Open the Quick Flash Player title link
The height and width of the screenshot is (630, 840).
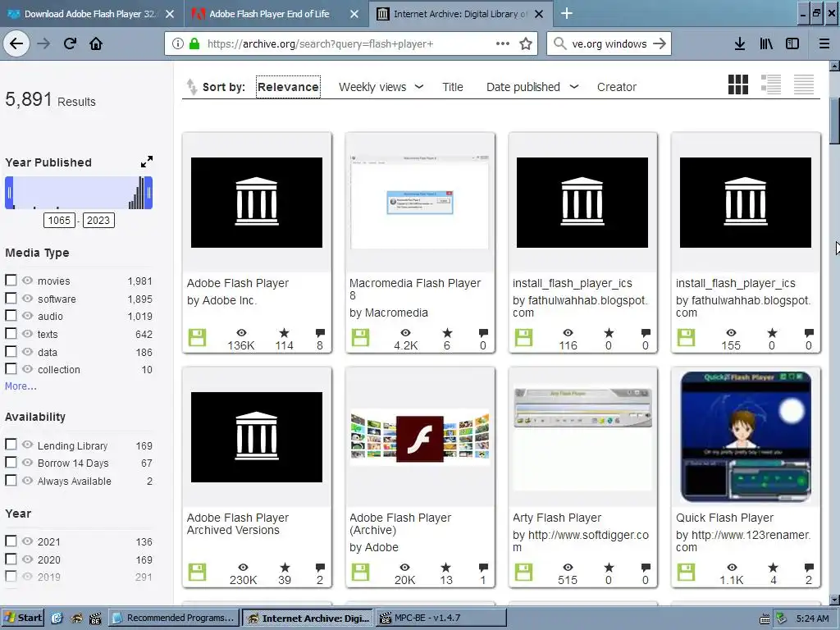click(x=724, y=518)
